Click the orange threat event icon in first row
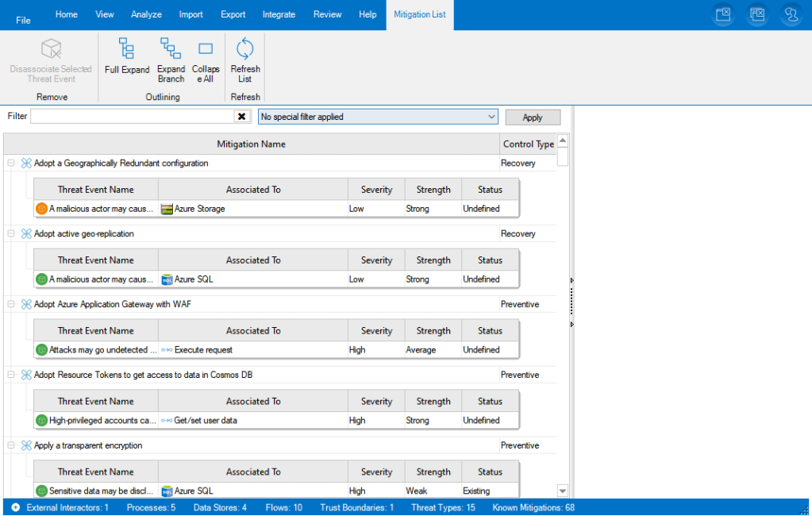Image resolution: width=812 pixels, height=516 pixels. [x=42, y=209]
